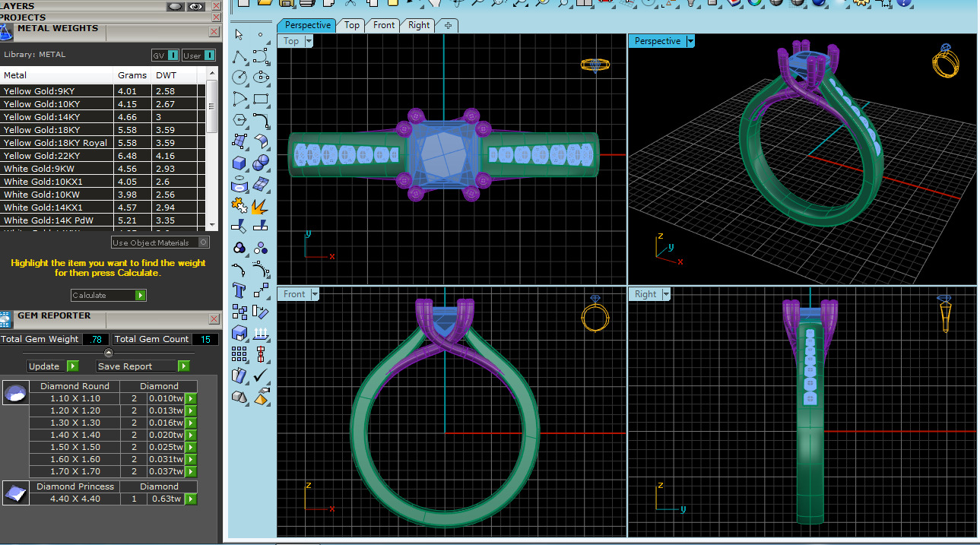This screenshot has height=545, width=980.
Task: Expand the 4.40 X 4.40 princess row arrow
Action: [192, 499]
